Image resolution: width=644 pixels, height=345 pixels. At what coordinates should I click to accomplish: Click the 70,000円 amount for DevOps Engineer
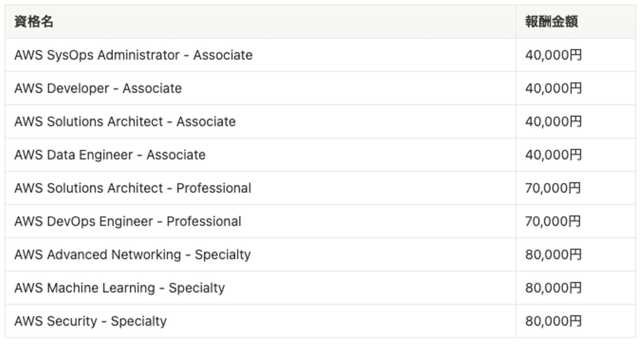click(x=553, y=221)
